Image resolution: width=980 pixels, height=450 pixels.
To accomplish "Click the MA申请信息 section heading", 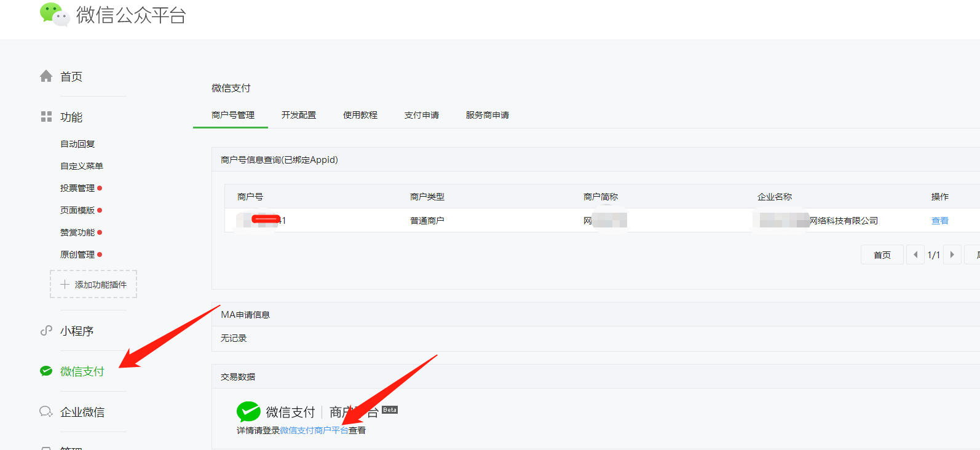I will point(245,315).
